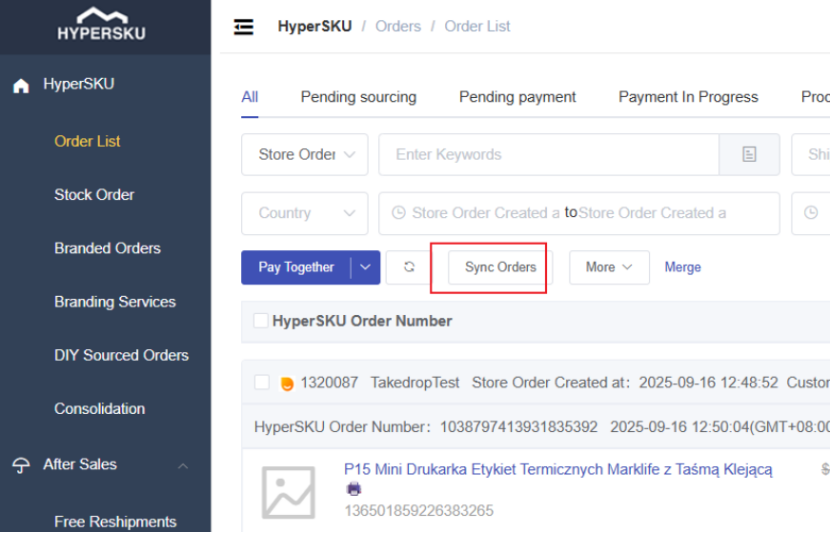Click Orders in the breadcrumb
This screenshot has width=830, height=533.
[398, 26]
